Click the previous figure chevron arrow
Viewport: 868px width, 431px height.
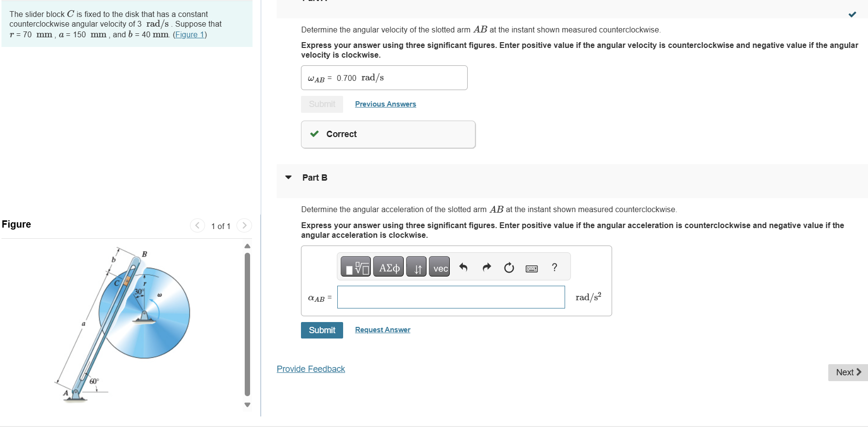point(197,225)
